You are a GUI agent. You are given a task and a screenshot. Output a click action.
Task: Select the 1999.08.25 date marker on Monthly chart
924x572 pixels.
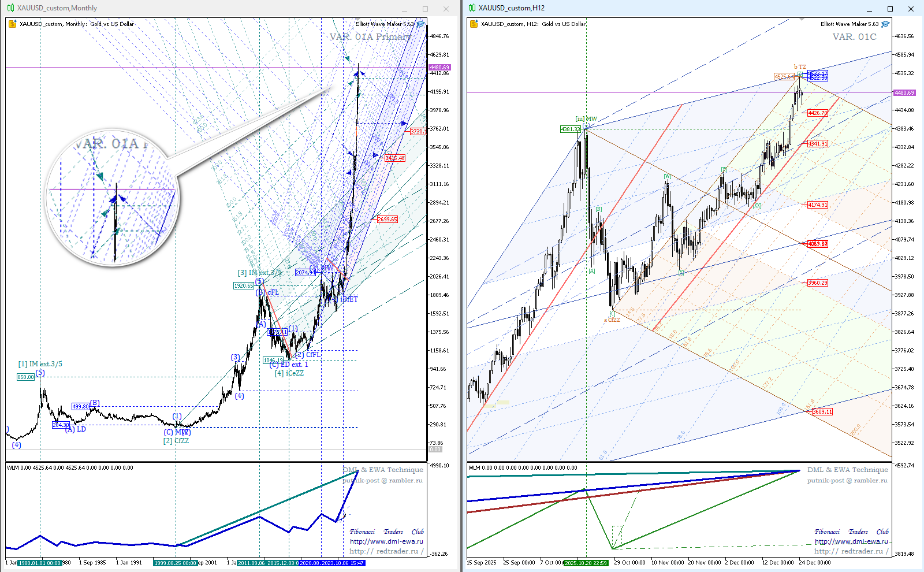pos(176,563)
